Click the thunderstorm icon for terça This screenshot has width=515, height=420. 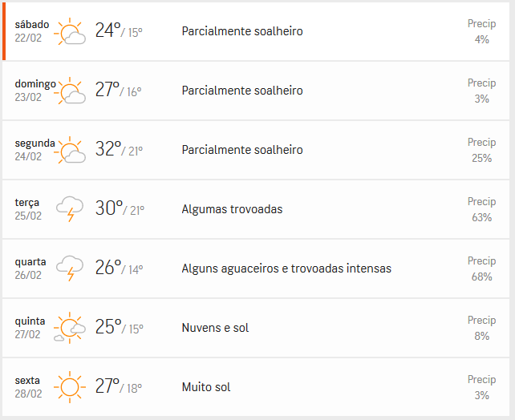pyautogui.click(x=70, y=209)
